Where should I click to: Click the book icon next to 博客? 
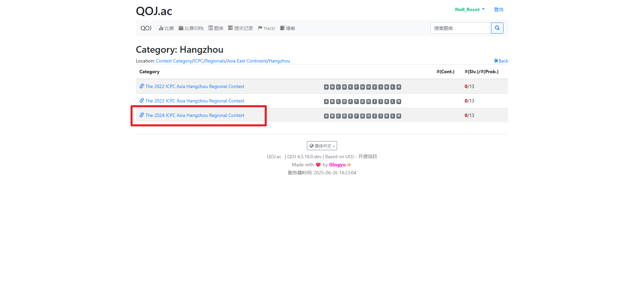pos(282,28)
